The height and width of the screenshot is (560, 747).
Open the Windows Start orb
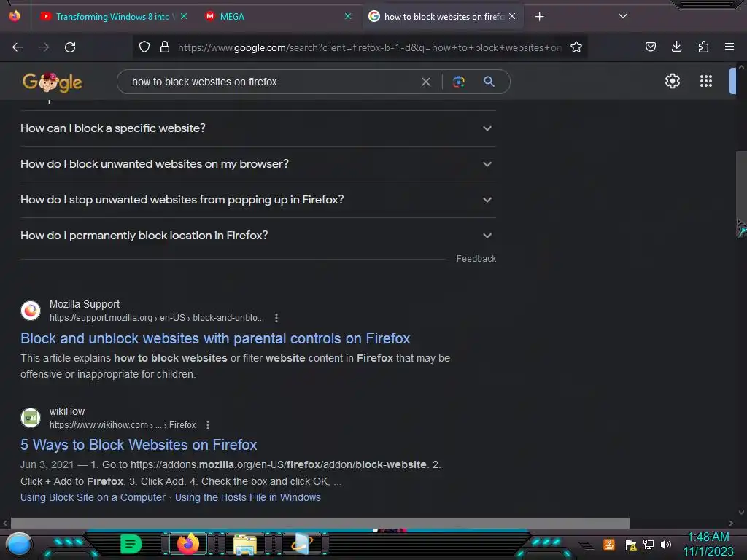click(x=19, y=544)
